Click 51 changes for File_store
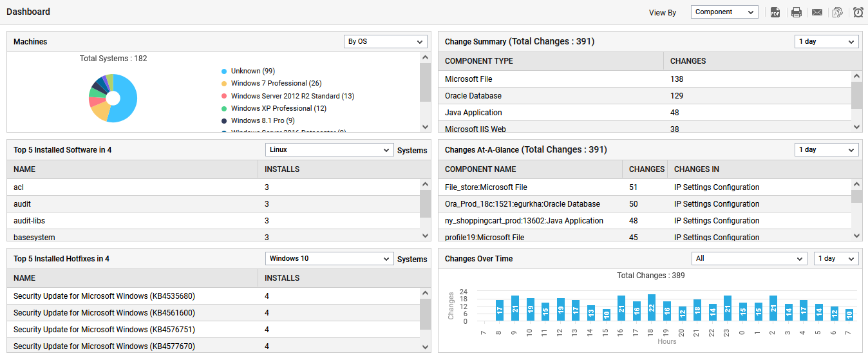This screenshot has width=868, height=358. point(634,187)
